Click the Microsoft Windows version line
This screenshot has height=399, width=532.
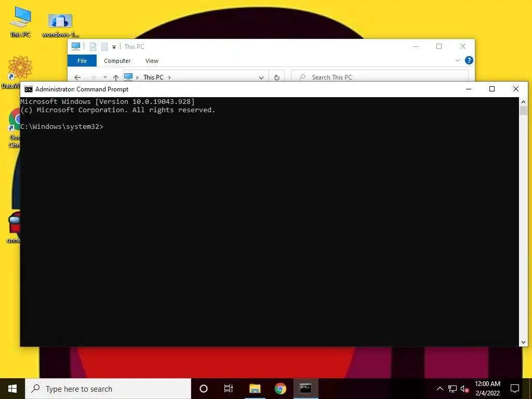coord(108,101)
